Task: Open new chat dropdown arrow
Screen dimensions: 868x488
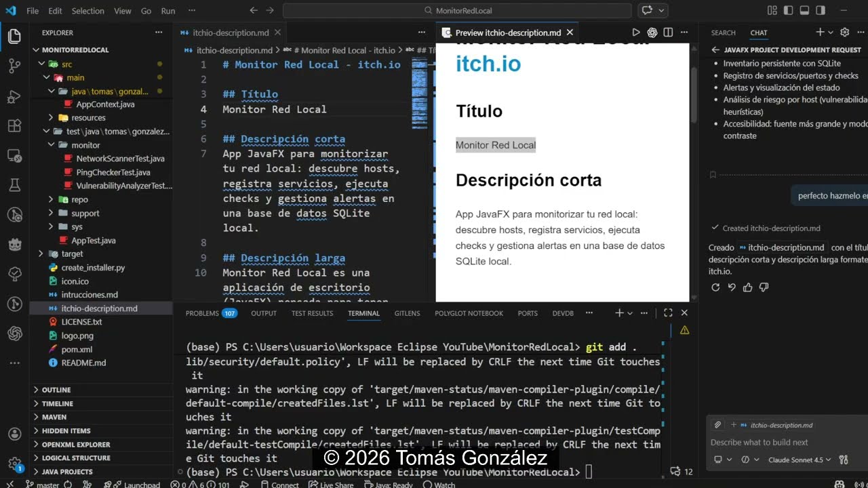Action: (x=831, y=33)
